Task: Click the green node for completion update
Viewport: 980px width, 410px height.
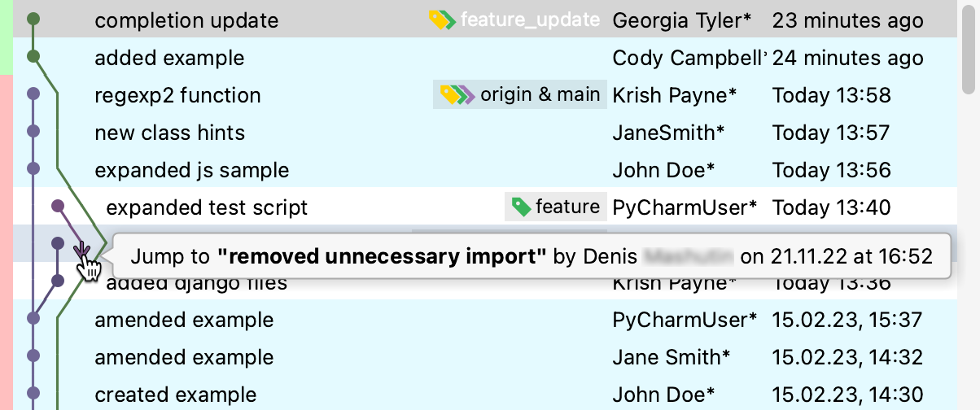Action: click(33, 19)
